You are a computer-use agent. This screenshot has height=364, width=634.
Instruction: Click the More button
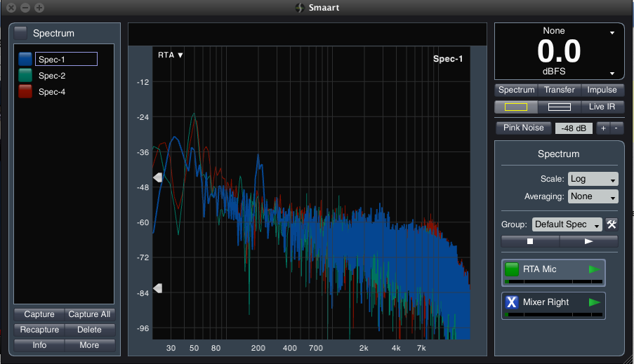[89, 345]
